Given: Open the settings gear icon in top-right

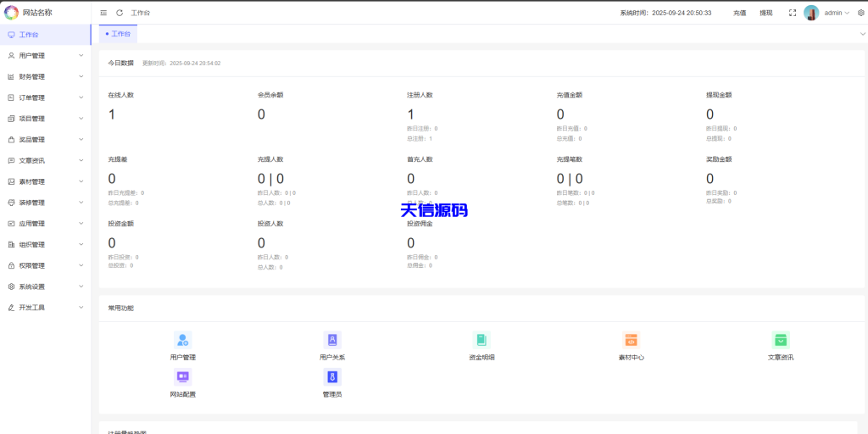Looking at the screenshot, I should pyautogui.click(x=861, y=13).
